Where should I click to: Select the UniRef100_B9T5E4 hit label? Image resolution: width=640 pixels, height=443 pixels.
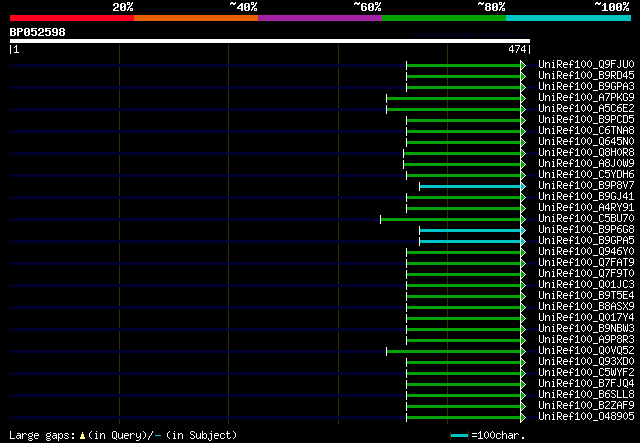click(586, 296)
